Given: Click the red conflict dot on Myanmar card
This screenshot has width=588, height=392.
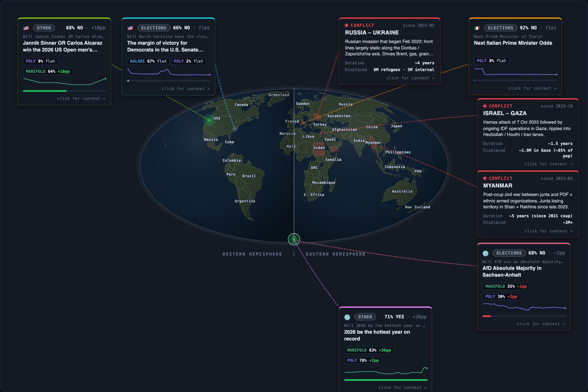Looking at the screenshot, I should 485,178.
